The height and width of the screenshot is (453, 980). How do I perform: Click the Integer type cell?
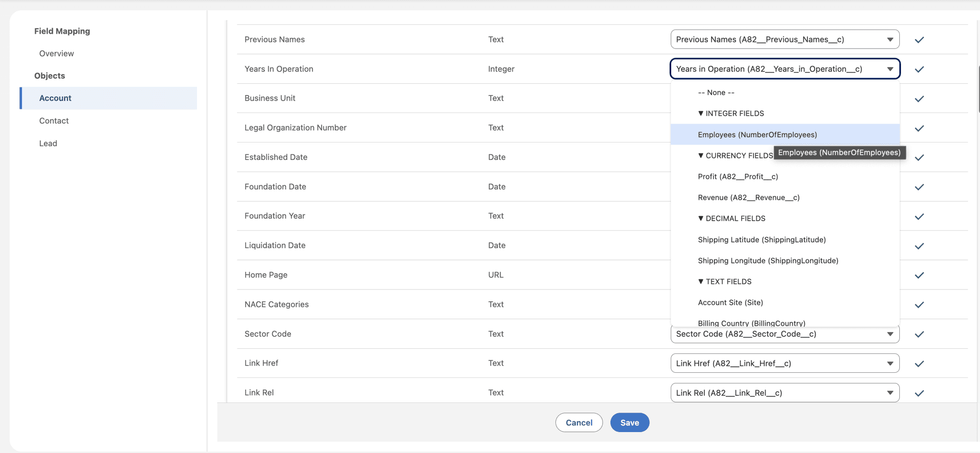501,69
